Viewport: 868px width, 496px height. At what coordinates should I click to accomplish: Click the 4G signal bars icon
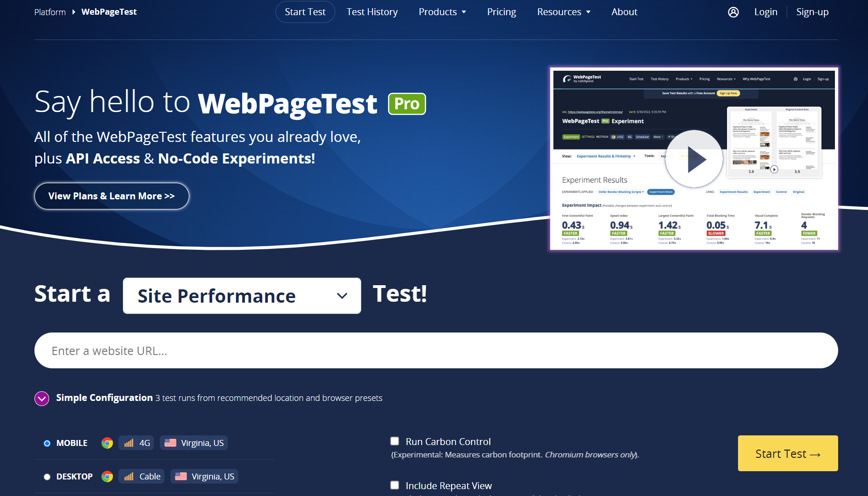[129, 443]
